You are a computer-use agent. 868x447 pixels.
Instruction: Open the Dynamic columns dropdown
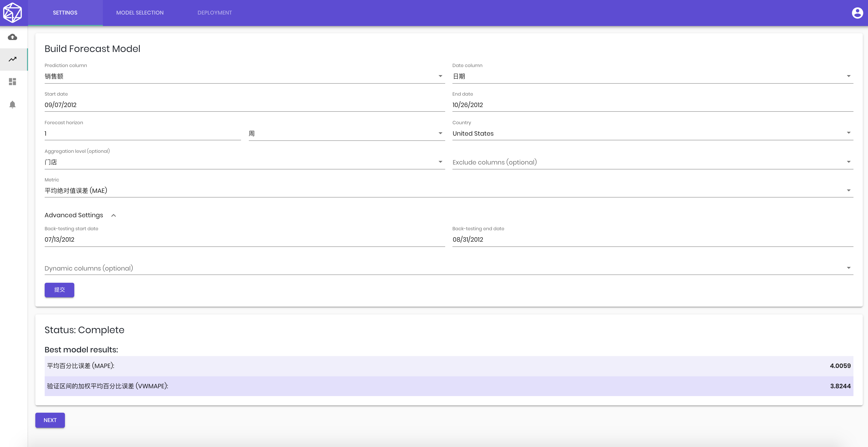[x=449, y=268]
